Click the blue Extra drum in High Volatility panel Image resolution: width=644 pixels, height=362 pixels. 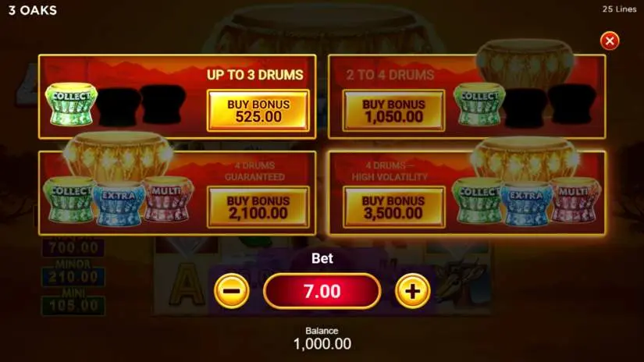pyautogui.click(x=526, y=204)
